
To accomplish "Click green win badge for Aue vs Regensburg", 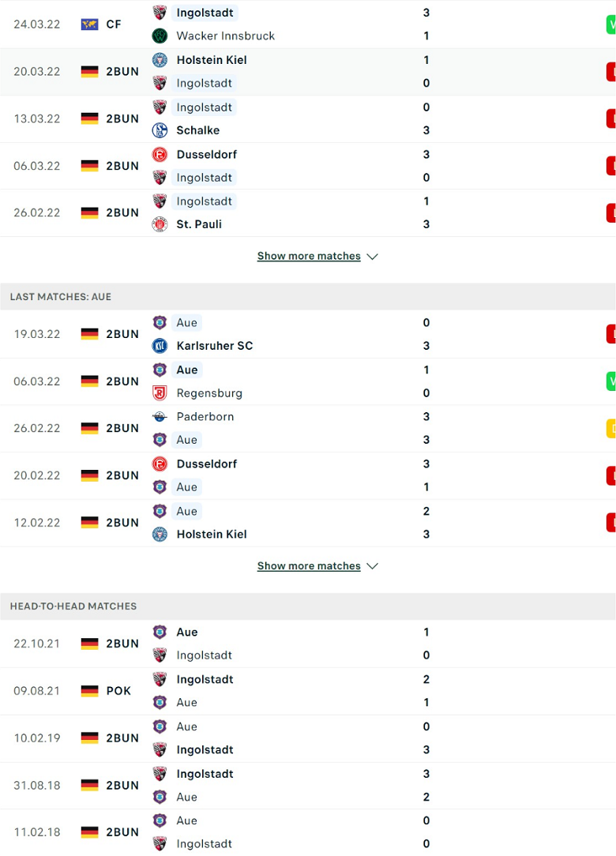I will point(611,381).
